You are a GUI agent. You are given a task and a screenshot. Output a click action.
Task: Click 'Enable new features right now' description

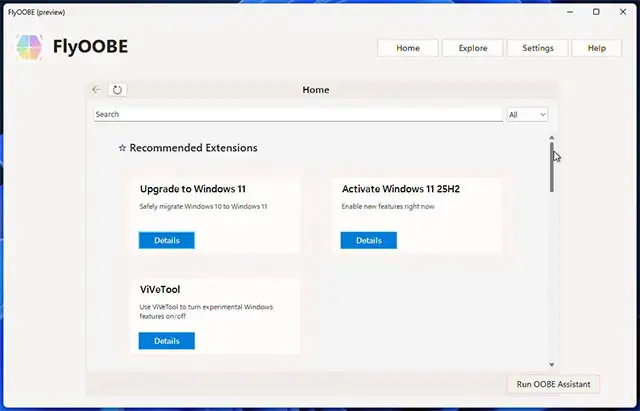388,207
